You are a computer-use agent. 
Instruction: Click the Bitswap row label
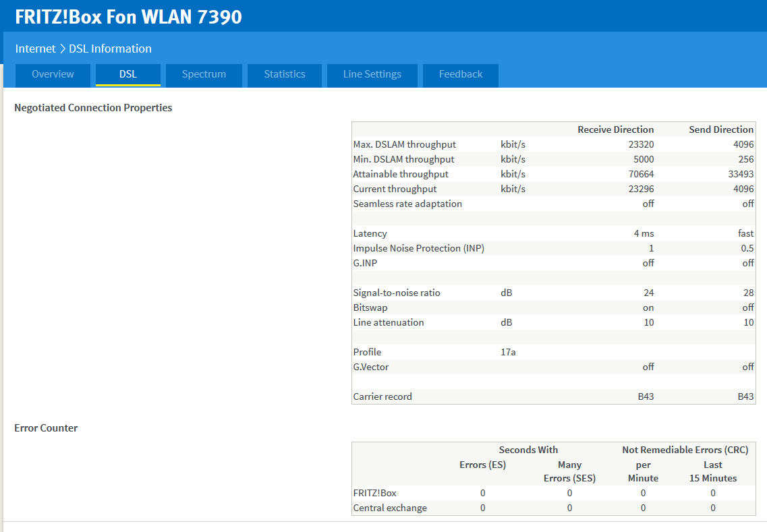tap(370, 307)
